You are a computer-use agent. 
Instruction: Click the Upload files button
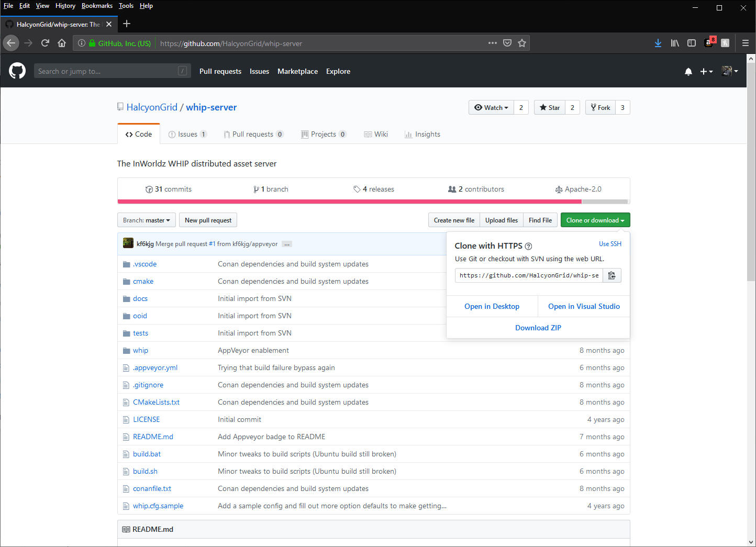click(x=502, y=220)
